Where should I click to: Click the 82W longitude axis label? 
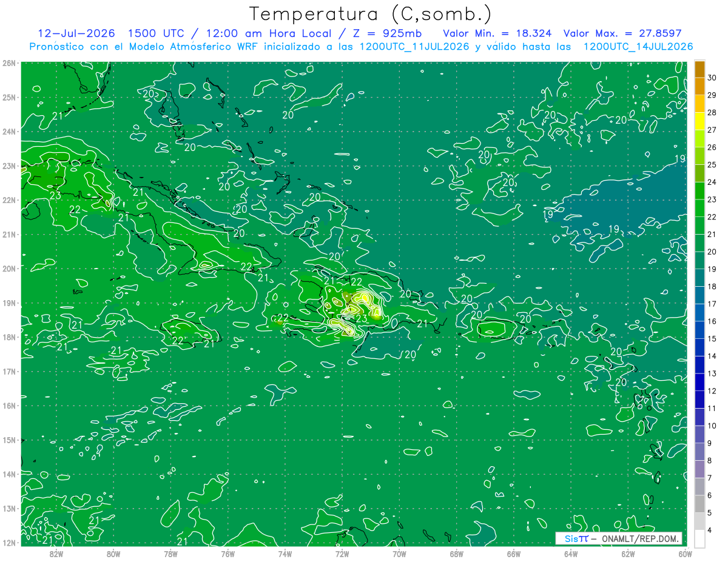click(56, 554)
